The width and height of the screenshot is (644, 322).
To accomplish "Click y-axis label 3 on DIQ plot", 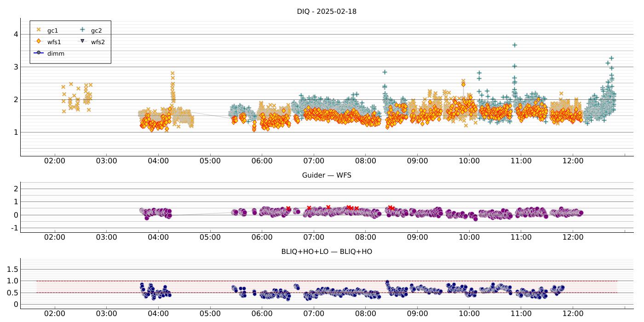I will pyautogui.click(x=15, y=67).
